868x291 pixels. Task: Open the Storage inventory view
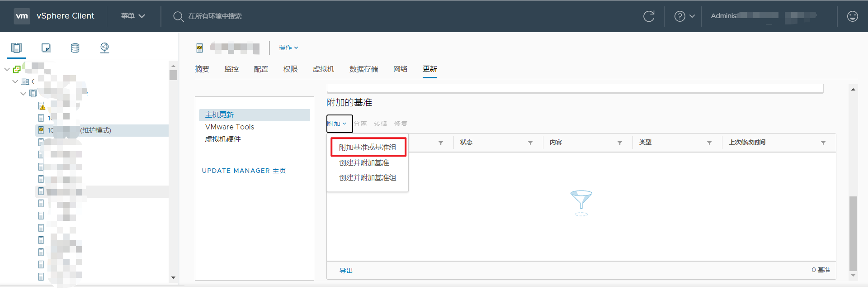coord(75,48)
